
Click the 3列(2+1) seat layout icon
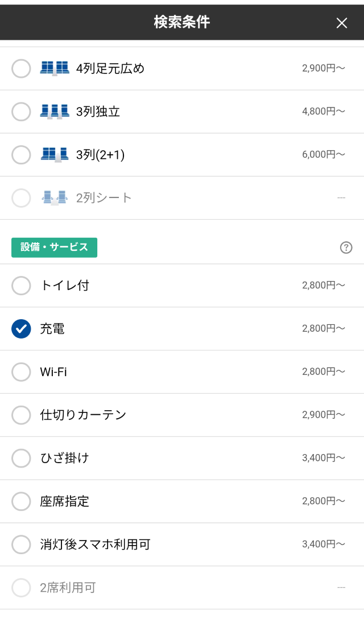click(54, 154)
